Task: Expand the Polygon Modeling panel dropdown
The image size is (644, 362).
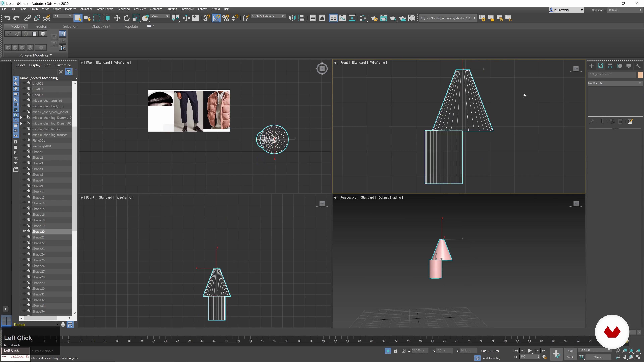Action: (36, 55)
